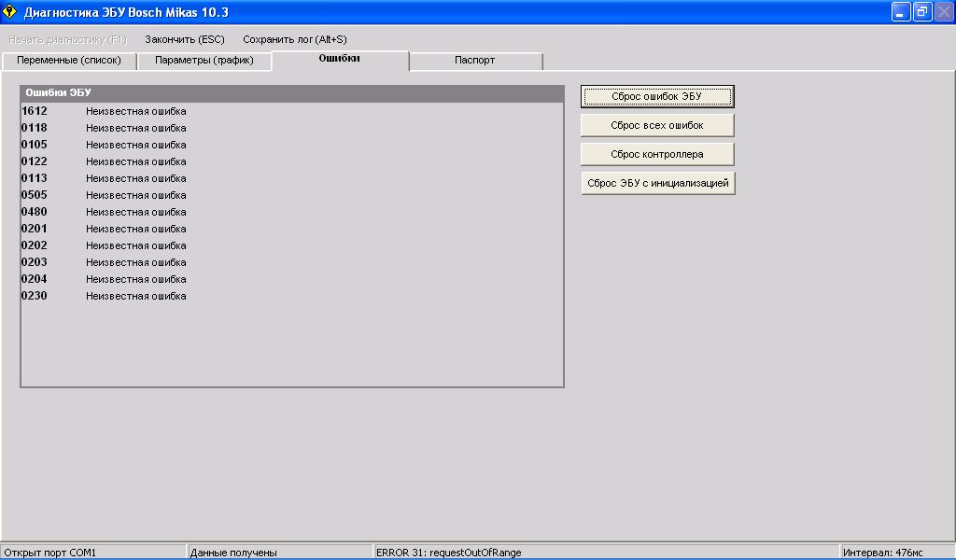Click status bar text Данные получены
Screen dimensions: 956x560
[x=233, y=553]
